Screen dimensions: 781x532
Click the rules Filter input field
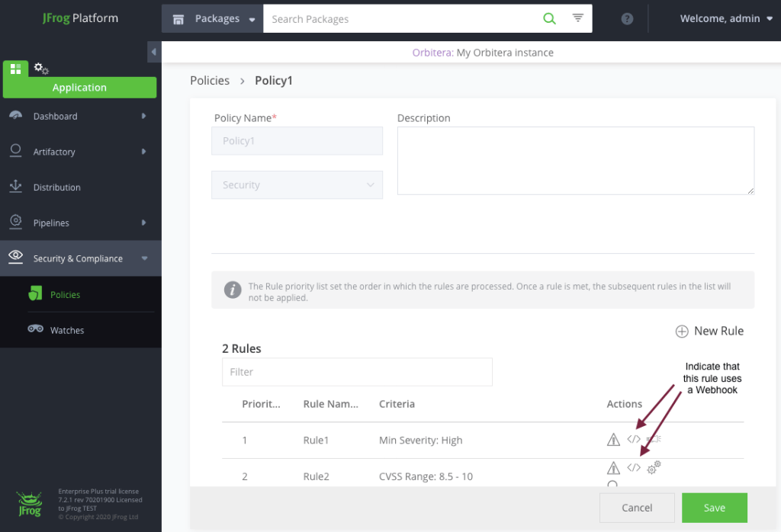357,372
